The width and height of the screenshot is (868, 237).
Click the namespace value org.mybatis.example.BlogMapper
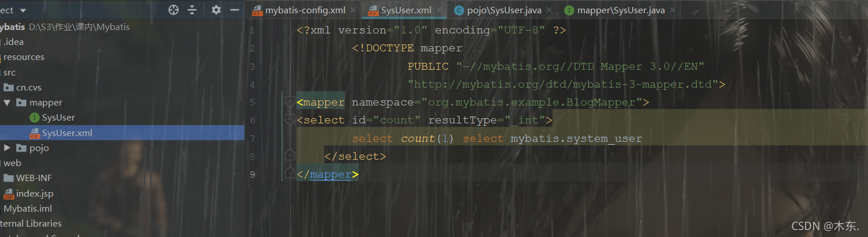pyautogui.click(x=532, y=103)
